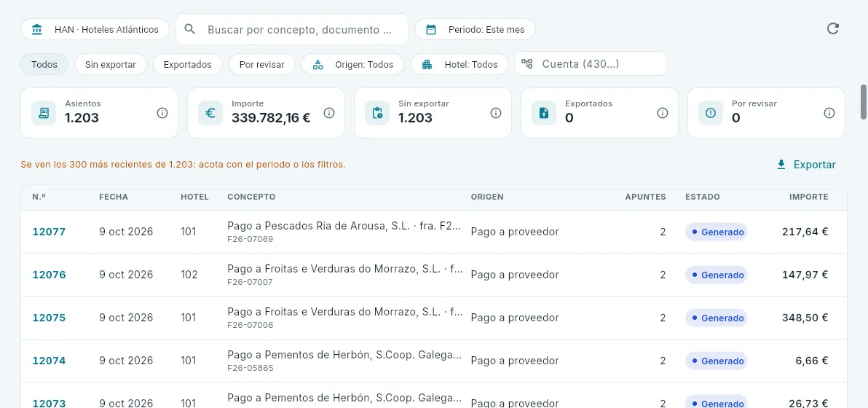Open entry 12074 link
Screen dimensions: 868x408
49,361
